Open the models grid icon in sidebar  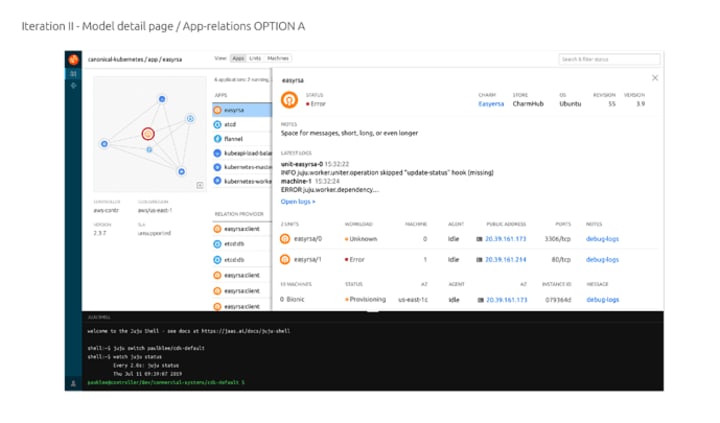pos(73,73)
